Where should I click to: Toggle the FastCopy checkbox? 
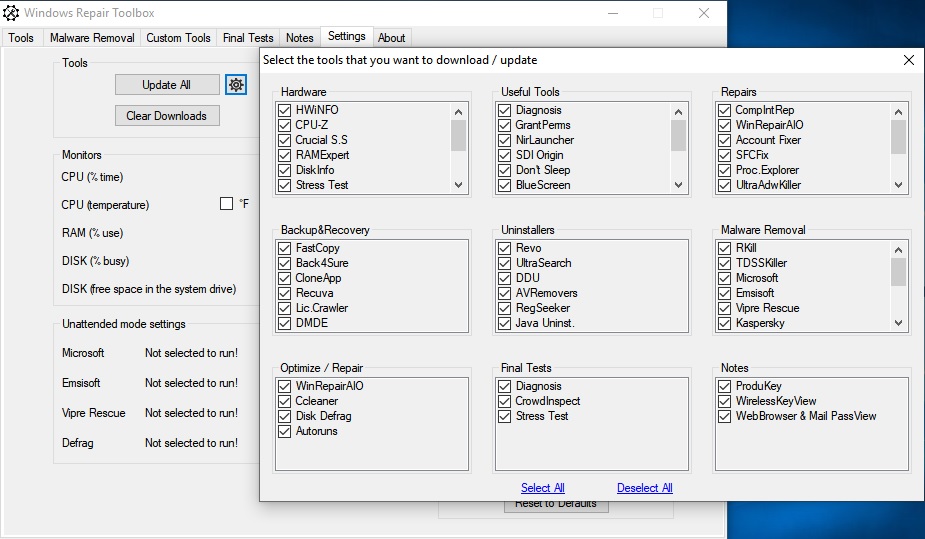pyautogui.click(x=285, y=248)
